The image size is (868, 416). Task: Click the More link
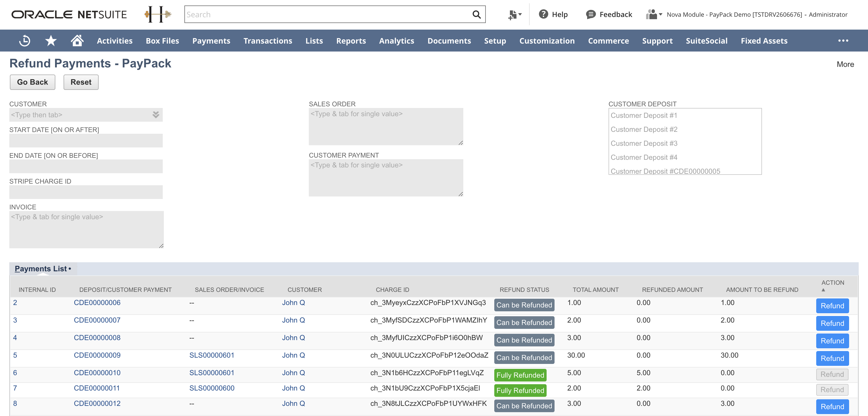click(846, 64)
